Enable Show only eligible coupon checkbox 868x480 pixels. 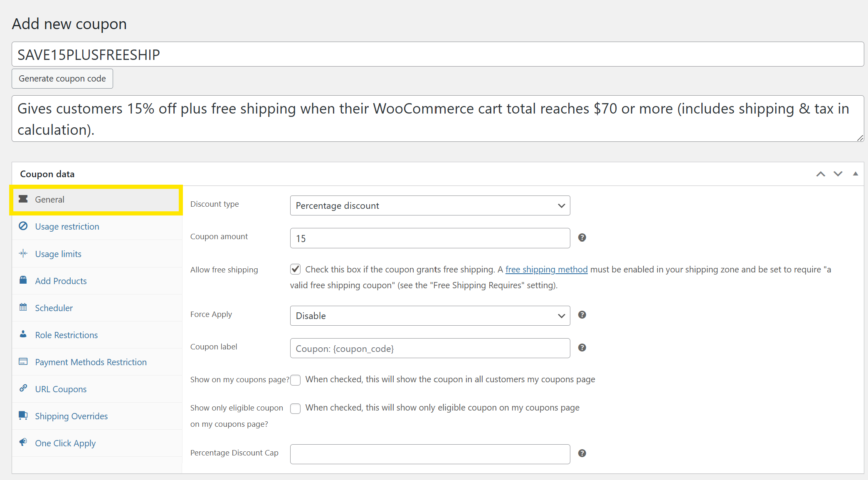tap(296, 408)
